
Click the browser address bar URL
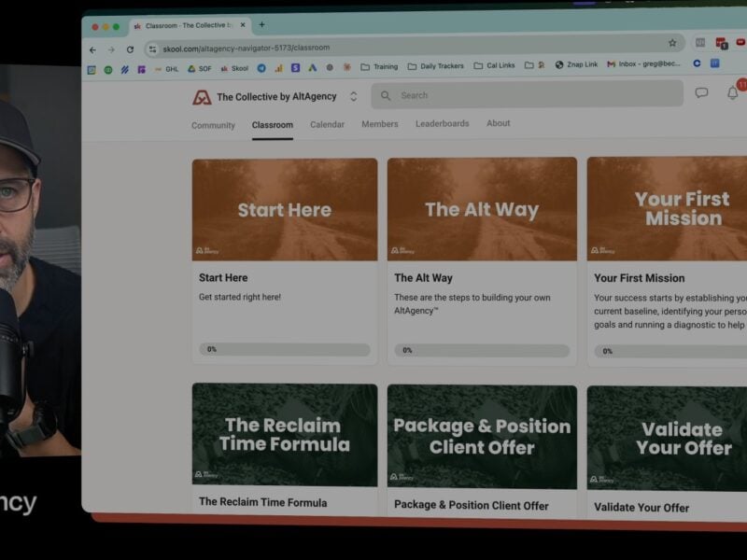(x=247, y=49)
